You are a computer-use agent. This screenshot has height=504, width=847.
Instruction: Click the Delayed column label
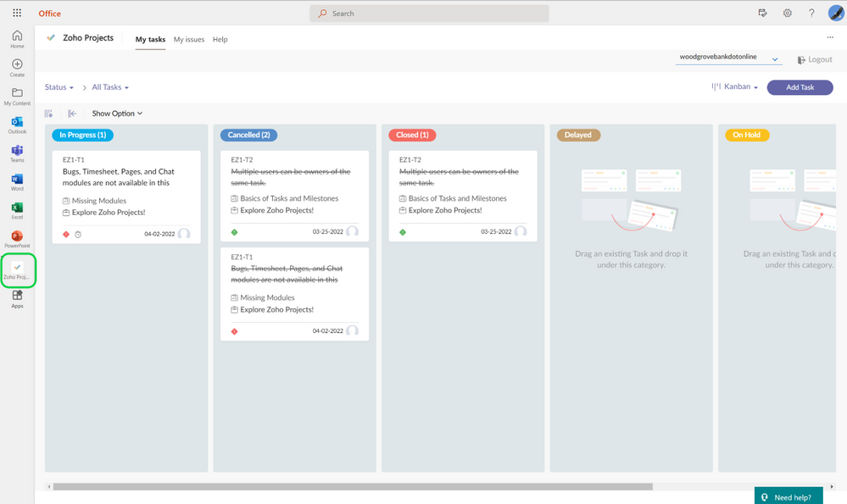click(x=578, y=135)
